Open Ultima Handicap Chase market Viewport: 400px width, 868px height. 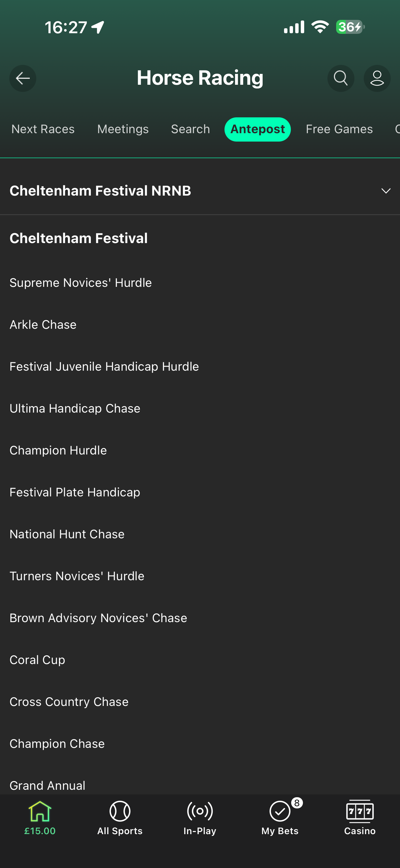[75, 409]
